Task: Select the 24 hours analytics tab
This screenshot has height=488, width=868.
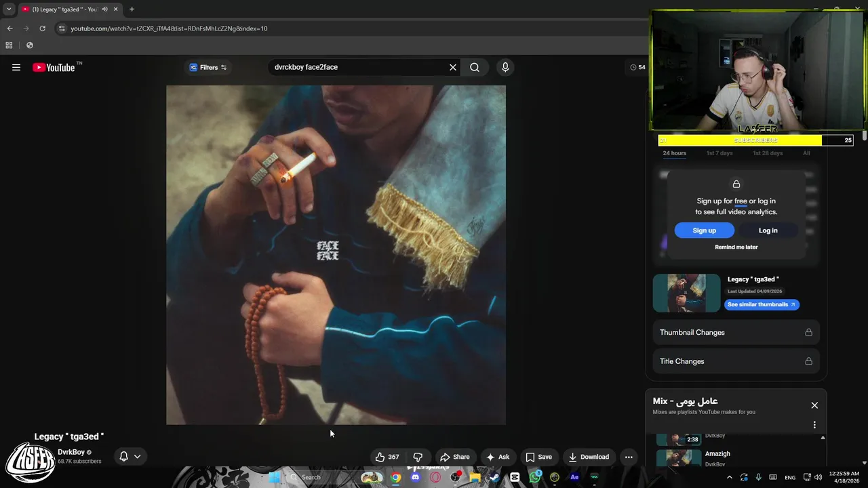Action: point(674,153)
